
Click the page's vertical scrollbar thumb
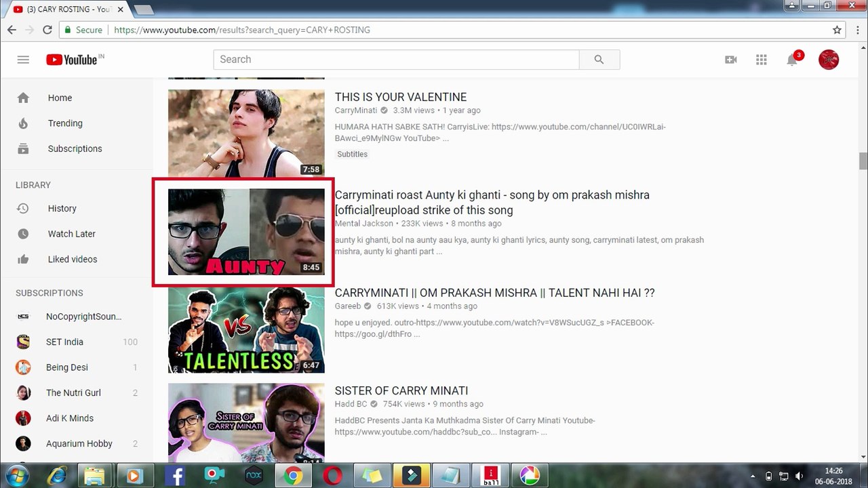(863, 161)
